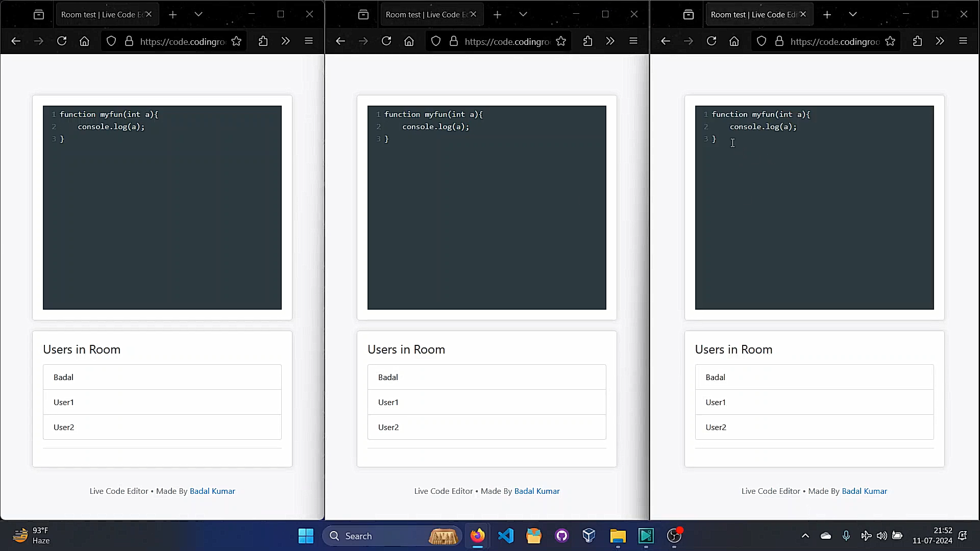Go home in the left browser window
The width and height of the screenshot is (980, 551).
tap(84, 41)
